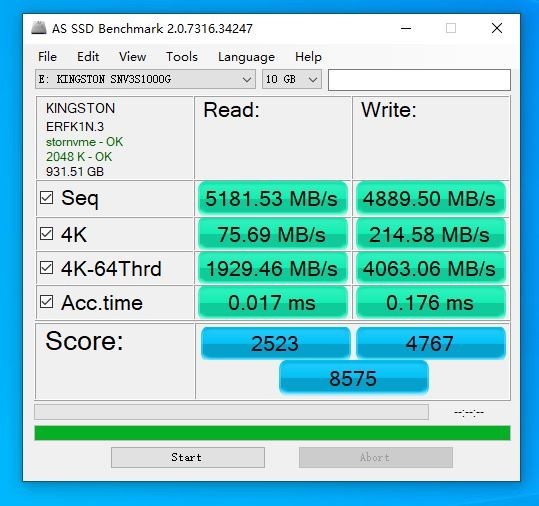Click the green progress bar
The image size is (539, 506).
click(x=272, y=433)
